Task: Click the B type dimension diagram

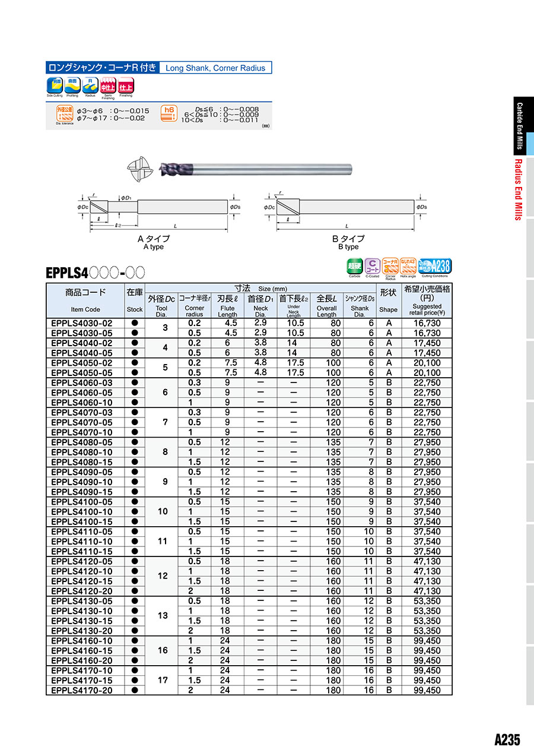Action: (x=345, y=213)
